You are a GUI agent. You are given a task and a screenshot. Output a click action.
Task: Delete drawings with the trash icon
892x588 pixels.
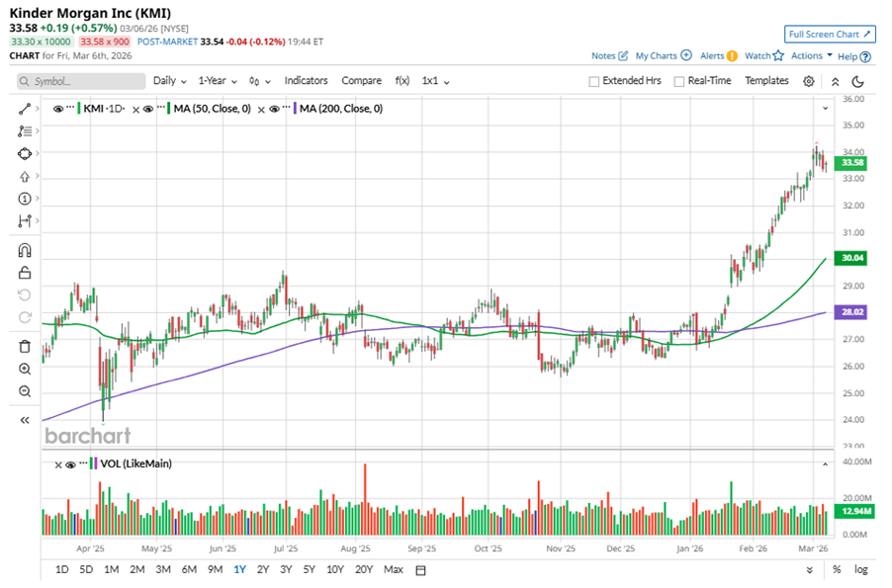click(25, 346)
